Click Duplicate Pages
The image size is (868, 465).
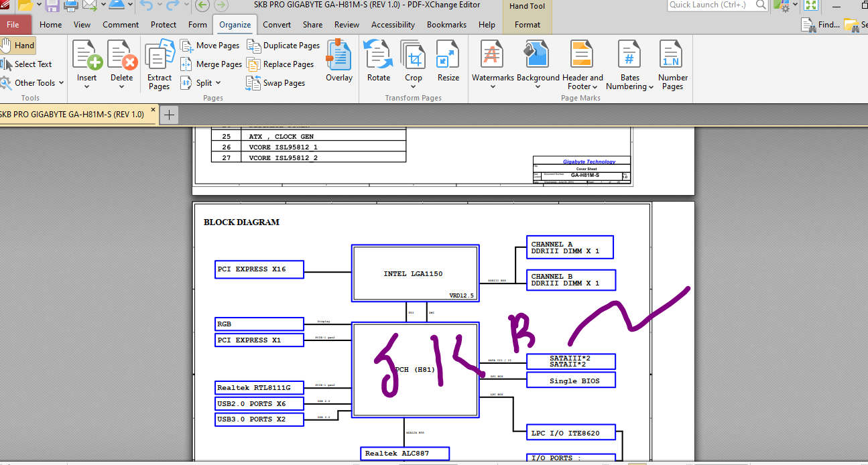pyautogui.click(x=283, y=46)
